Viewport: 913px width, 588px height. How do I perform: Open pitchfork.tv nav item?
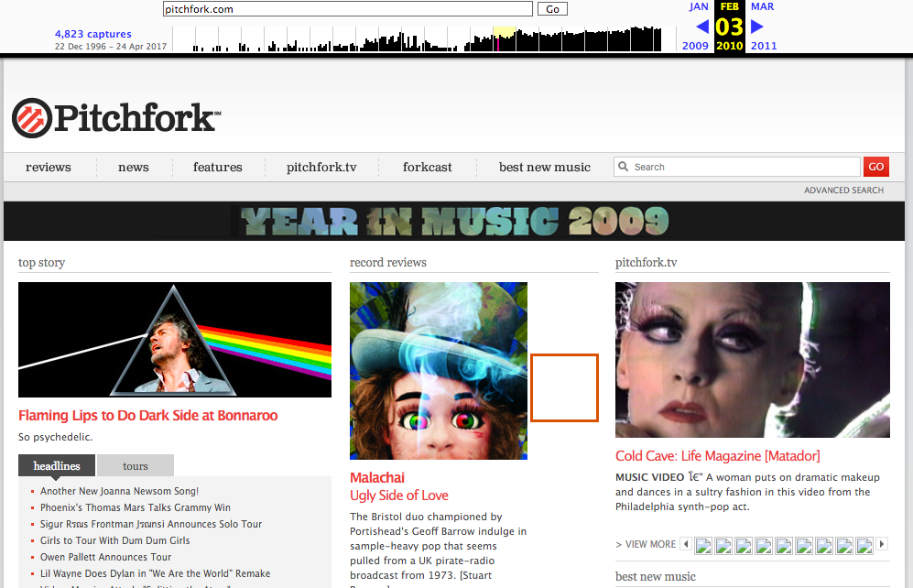321,167
